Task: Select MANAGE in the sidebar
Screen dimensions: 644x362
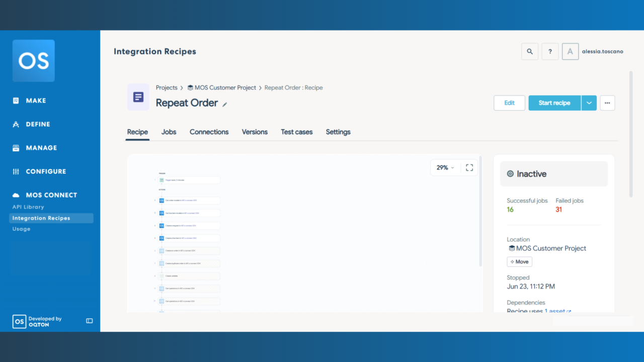Action: (41, 148)
